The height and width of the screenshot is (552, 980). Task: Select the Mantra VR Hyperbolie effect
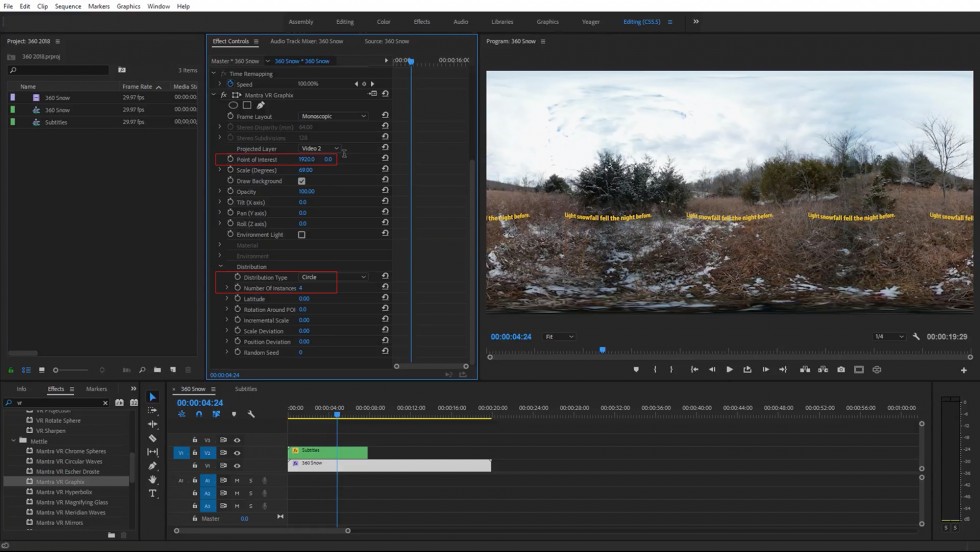point(64,492)
